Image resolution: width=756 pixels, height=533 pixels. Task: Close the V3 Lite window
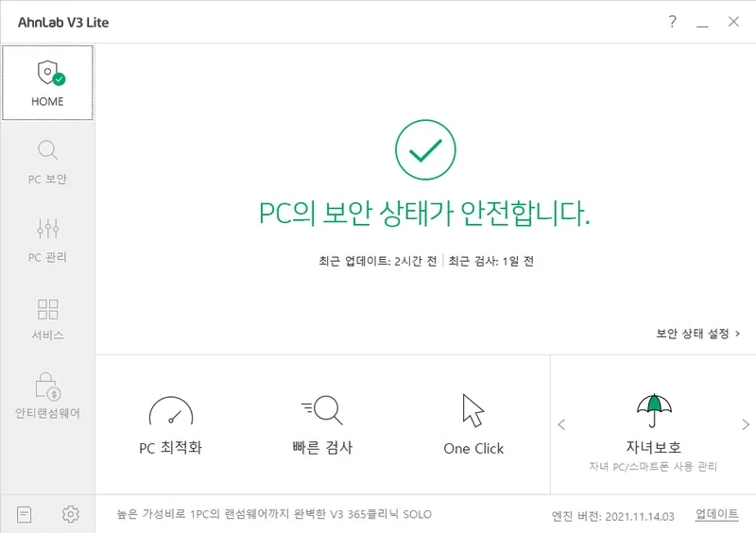733,21
